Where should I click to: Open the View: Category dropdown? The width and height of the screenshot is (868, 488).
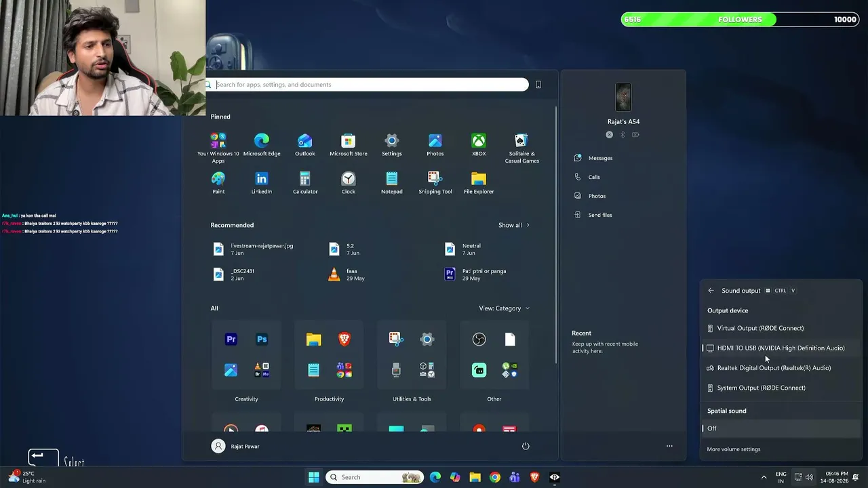pos(505,308)
